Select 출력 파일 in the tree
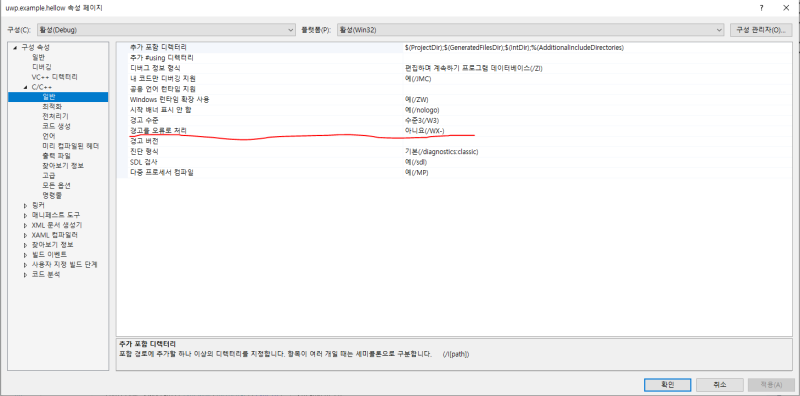 pyautogui.click(x=56, y=156)
